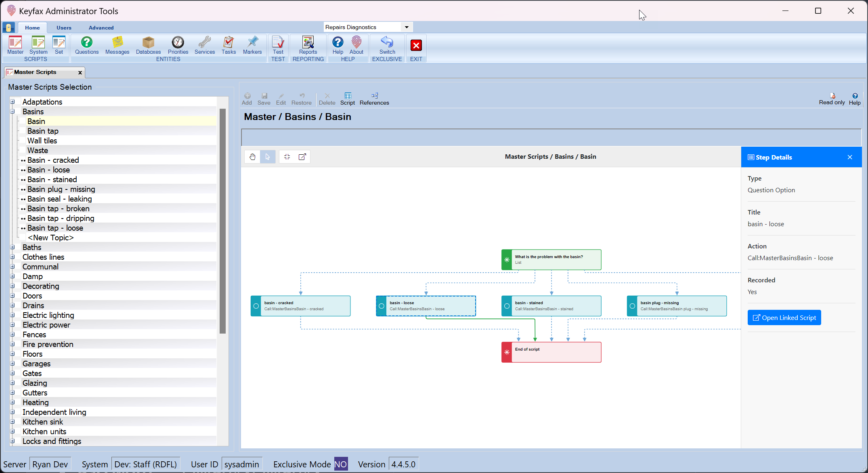Screen dimensions: 868x473
Task: Select the 'basin - cracked' option circle
Action: 256,306
